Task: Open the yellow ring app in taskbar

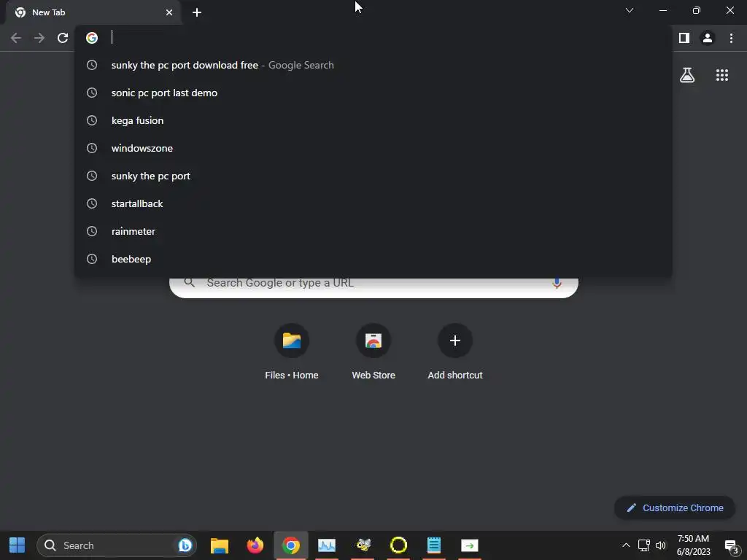Action: click(x=398, y=545)
